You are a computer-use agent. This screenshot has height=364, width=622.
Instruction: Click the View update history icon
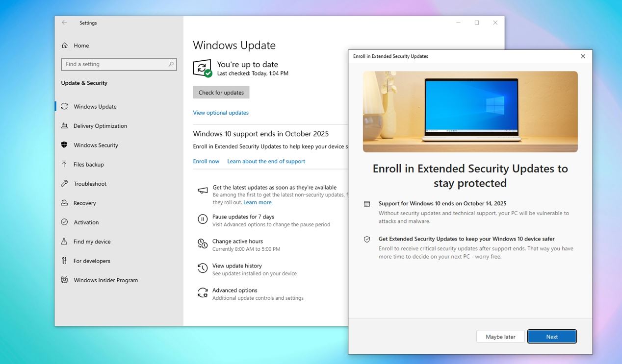[x=203, y=268]
